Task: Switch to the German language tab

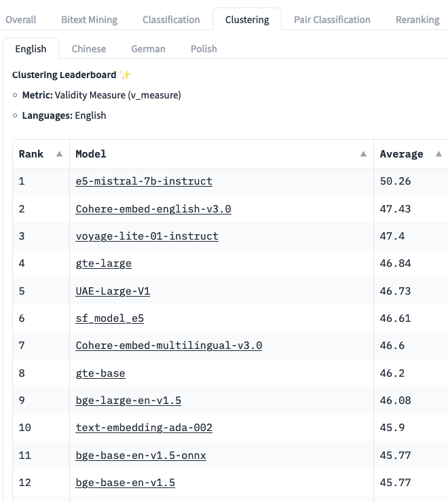Action: 148,49
